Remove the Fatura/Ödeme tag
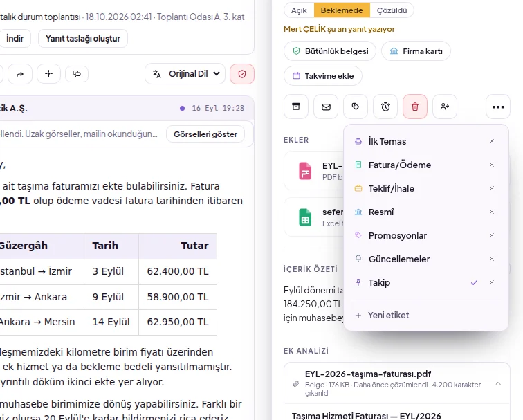Screen dimensions: 523x420 tap(492, 165)
